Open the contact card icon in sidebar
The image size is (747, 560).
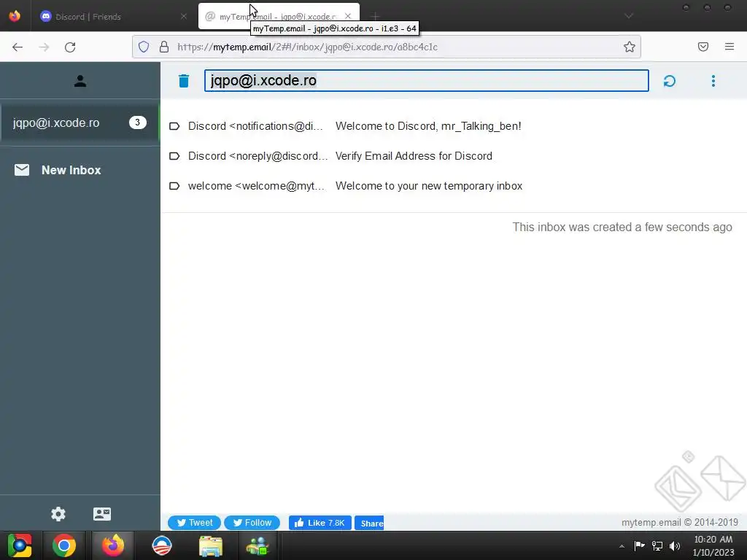[102, 514]
